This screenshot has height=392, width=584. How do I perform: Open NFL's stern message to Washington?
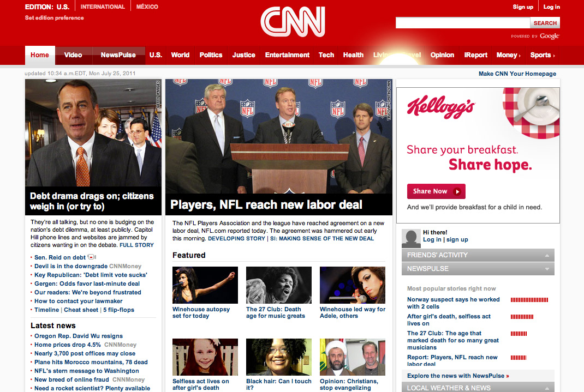point(87,371)
